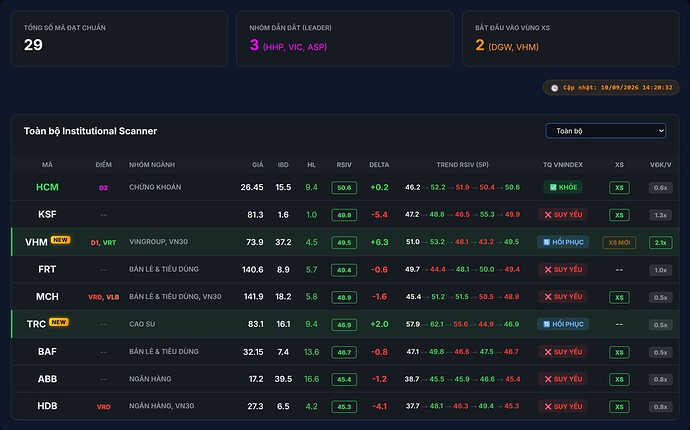Click the RSIV value 50.6 badge
Image resolution: width=690 pixels, height=430 pixels.
point(344,187)
